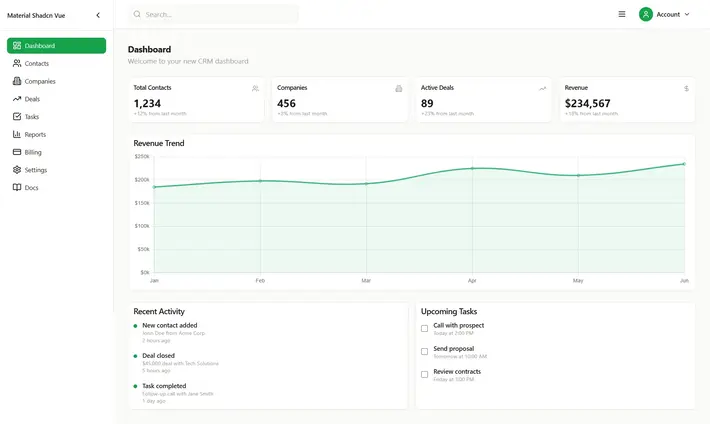Mark Review contracts task as done

pos(424,375)
